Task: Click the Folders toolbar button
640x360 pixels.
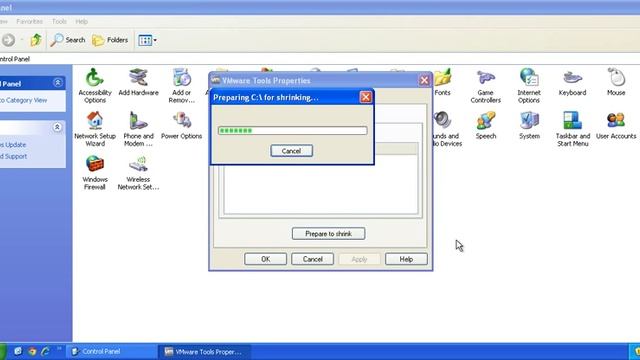Action: click(110, 40)
